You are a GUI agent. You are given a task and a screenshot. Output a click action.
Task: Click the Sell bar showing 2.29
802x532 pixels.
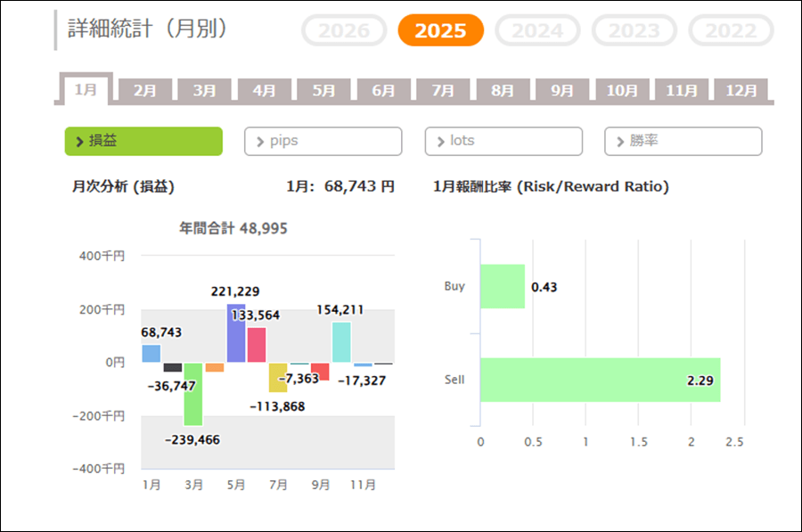coord(600,380)
